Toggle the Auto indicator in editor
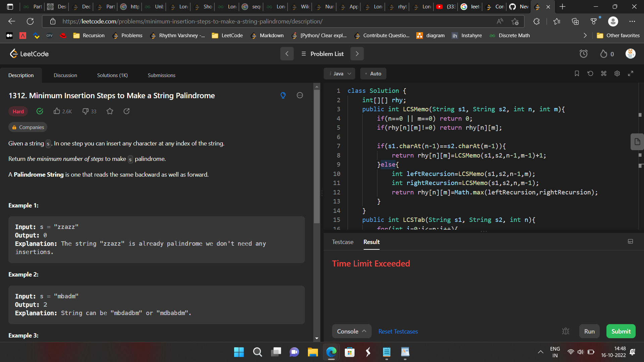Image resolution: width=644 pixels, height=362 pixels. pos(373,74)
